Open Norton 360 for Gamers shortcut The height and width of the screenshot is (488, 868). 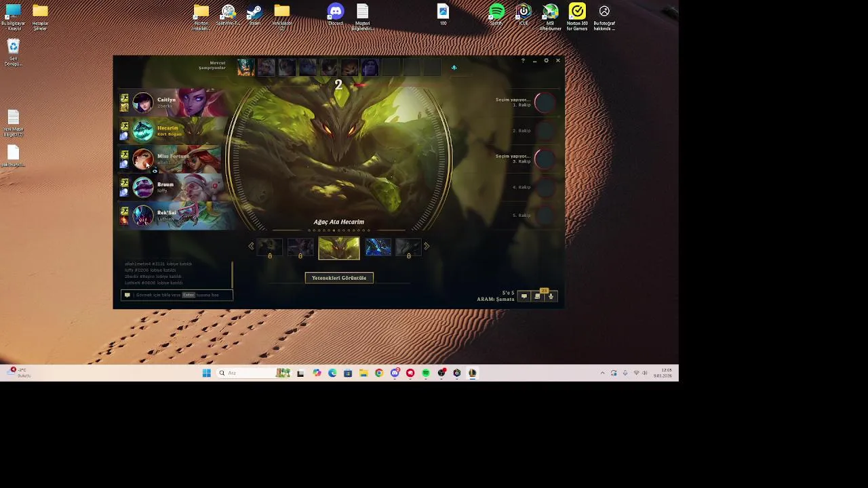click(x=577, y=17)
